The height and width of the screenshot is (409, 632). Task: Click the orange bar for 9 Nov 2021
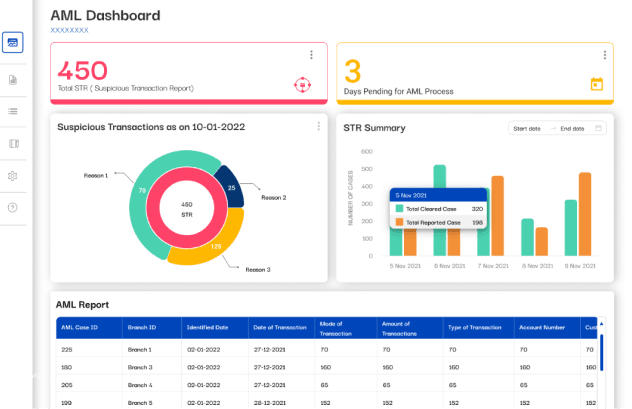(585, 214)
